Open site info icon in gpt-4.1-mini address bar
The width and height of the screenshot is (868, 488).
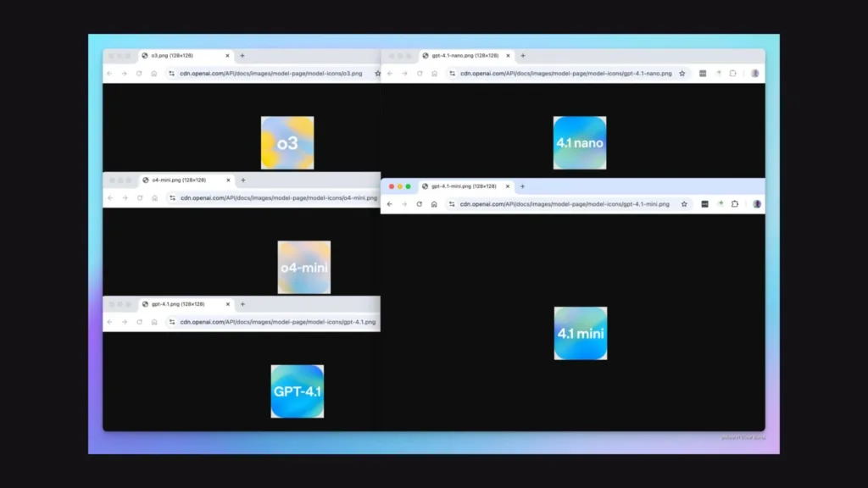[452, 204]
